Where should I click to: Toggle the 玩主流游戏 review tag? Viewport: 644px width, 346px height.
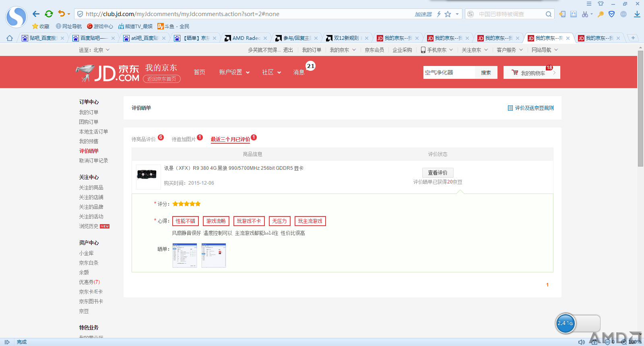pos(310,221)
